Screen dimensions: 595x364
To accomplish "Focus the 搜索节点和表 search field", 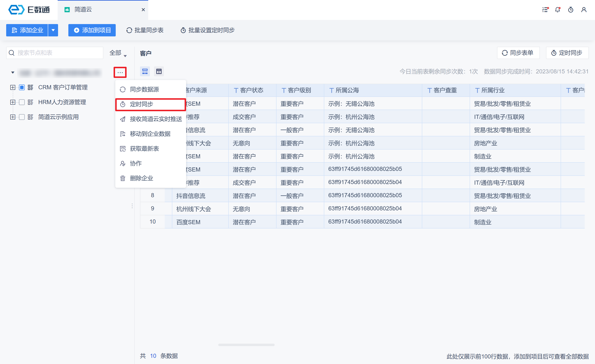I will pyautogui.click(x=58, y=53).
